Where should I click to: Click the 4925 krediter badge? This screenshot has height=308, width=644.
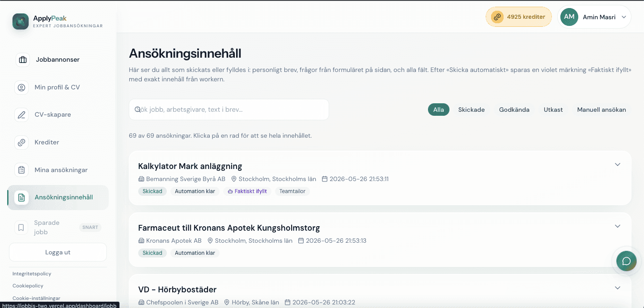[519, 17]
